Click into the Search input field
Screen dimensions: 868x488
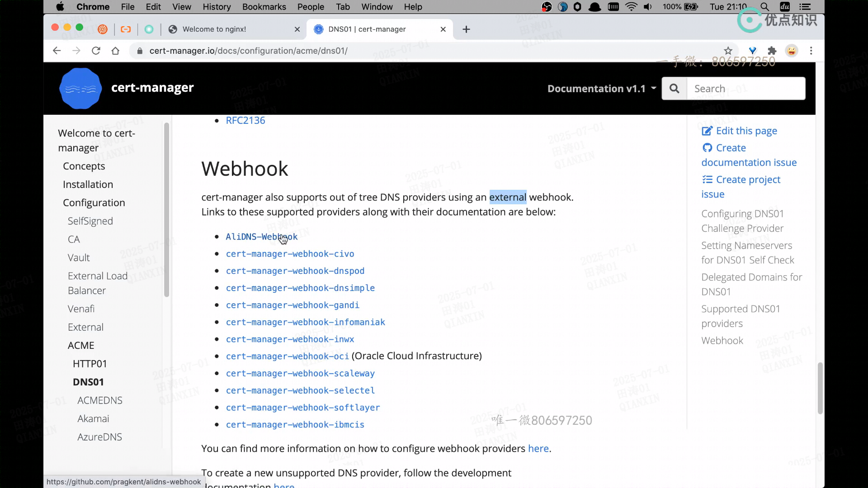click(746, 89)
